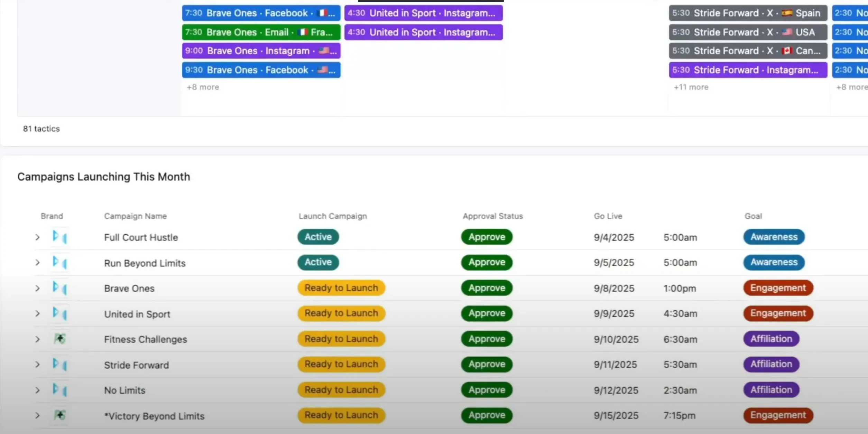This screenshot has height=434, width=868.
Task: Click brand icon in No Limits row
Action: [59, 390]
